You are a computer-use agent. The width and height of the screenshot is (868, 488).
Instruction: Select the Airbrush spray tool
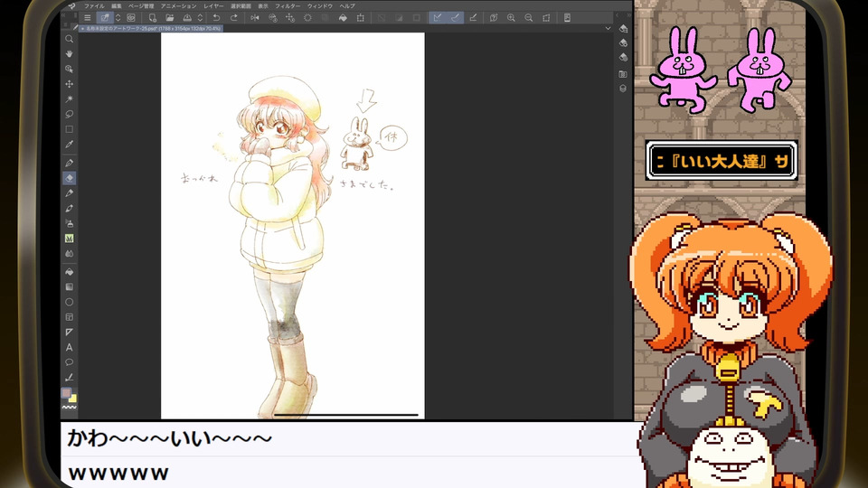click(x=70, y=223)
